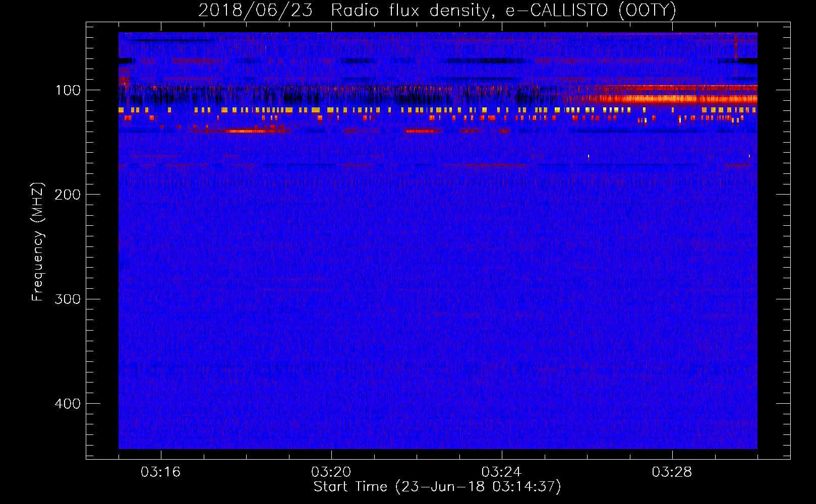Click the 300 frequency tick label
This screenshot has height=504, width=816.
[x=68, y=299]
